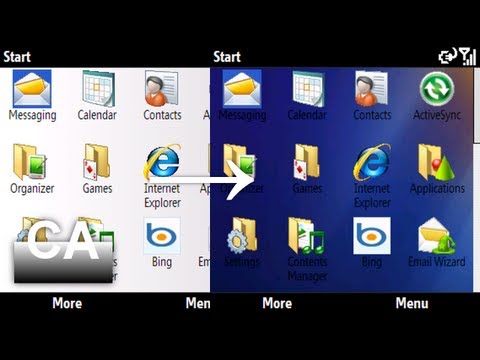Open Contents Manager on the blue screen
The width and height of the screenshot is (480, 360).
(x=307, y=236)
